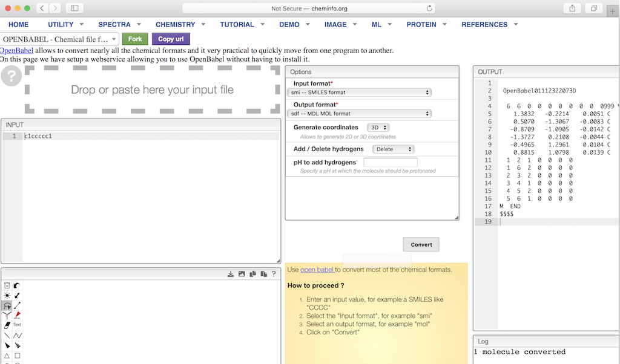
Task: Click the pH to add hydrogens field
Action: (391, 163)
